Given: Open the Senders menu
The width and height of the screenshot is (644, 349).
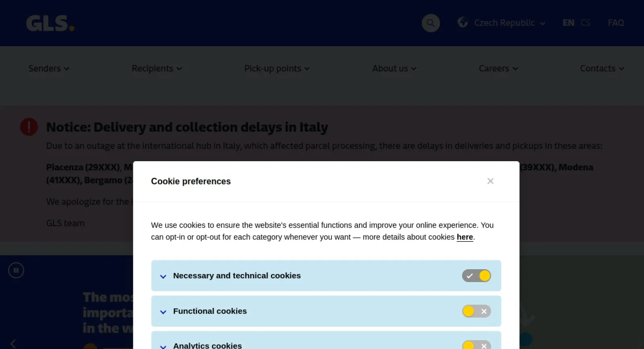Looking at the screenshot, I should click(x=49, y=69).
